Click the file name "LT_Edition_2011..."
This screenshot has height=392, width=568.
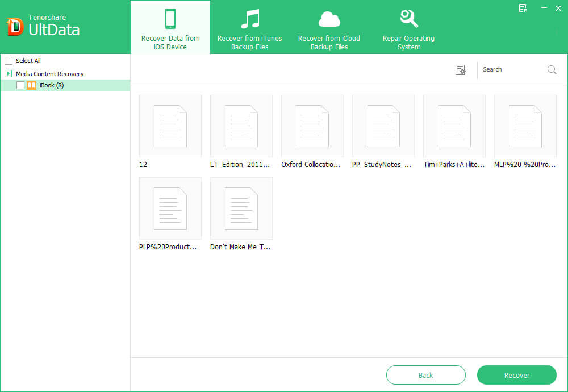click(x=240, y=165)
